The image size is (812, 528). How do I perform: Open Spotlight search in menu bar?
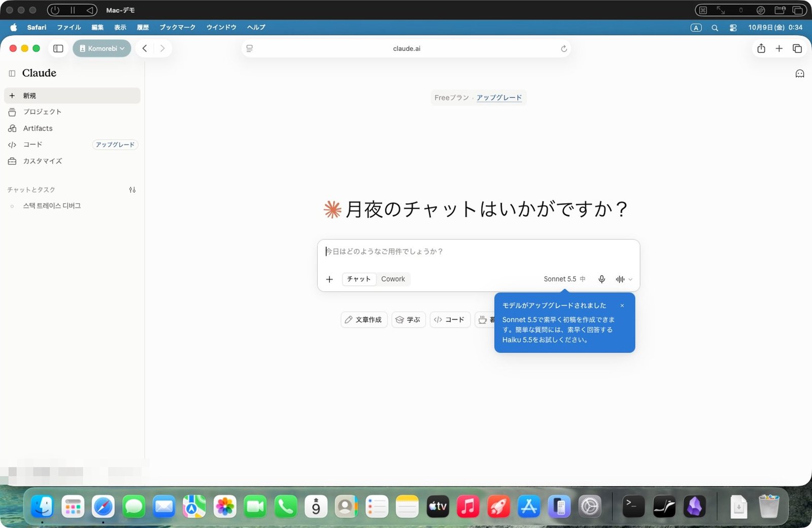715,28
